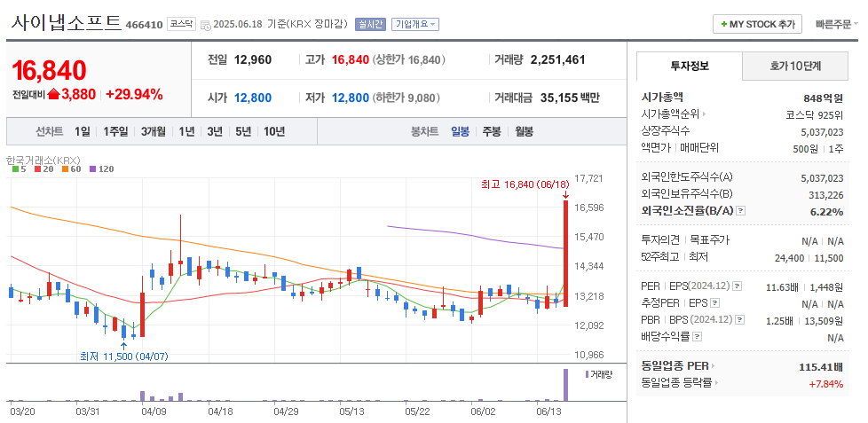Switch candle chart to 주봉
The width and height of the screenshot is (868, 423).
[492, 131]
